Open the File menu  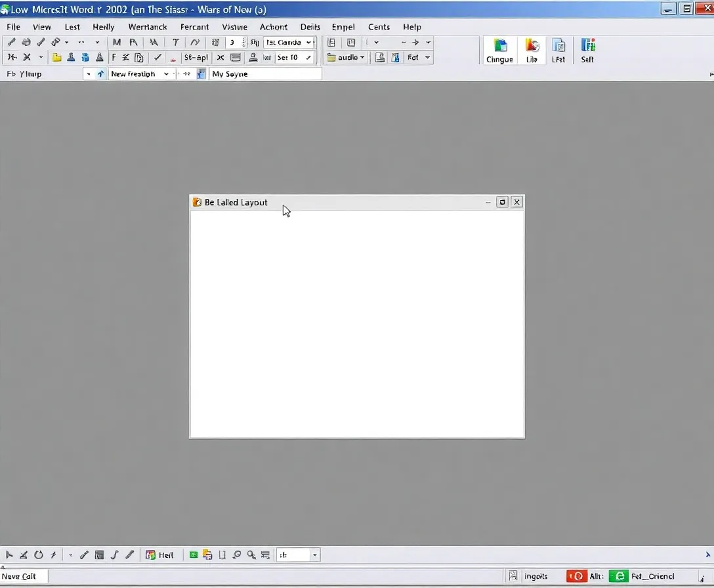(13, 27)
